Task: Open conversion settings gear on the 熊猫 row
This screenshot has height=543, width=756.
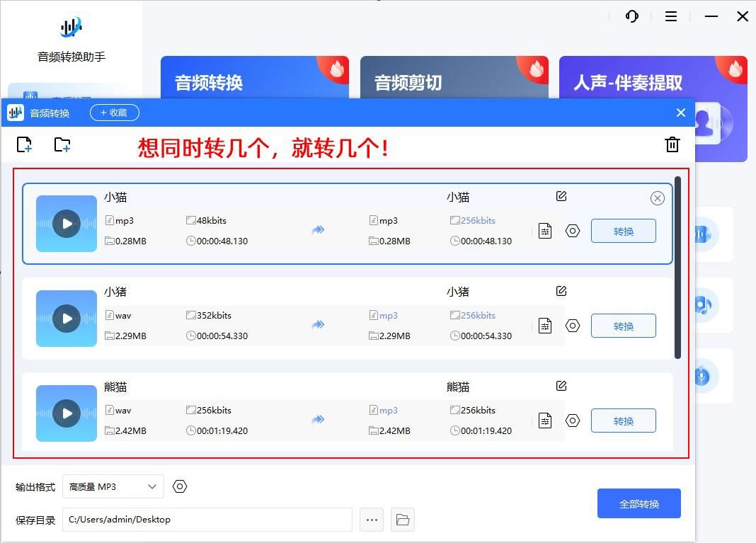Action: point(573,421)
